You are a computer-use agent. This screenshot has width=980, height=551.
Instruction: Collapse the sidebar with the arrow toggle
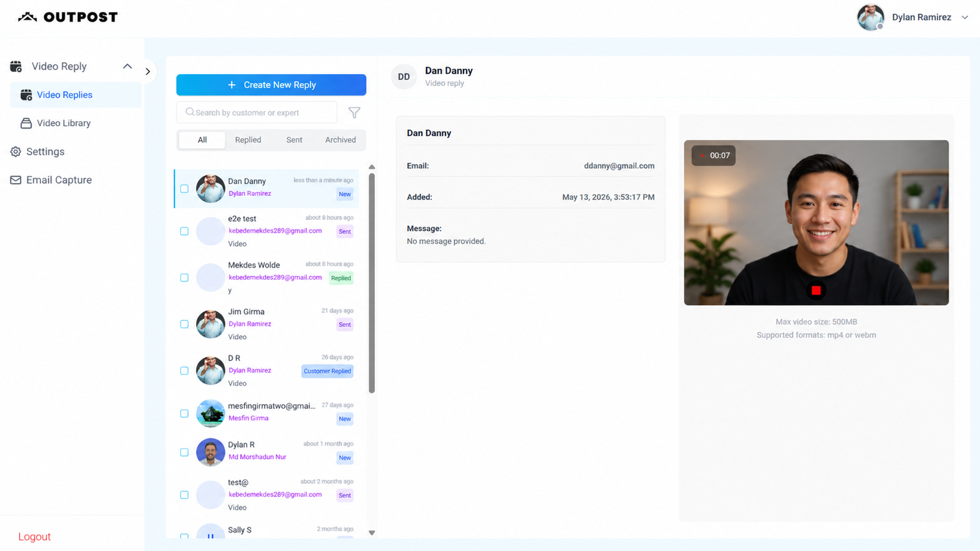[x=148, y=72]
